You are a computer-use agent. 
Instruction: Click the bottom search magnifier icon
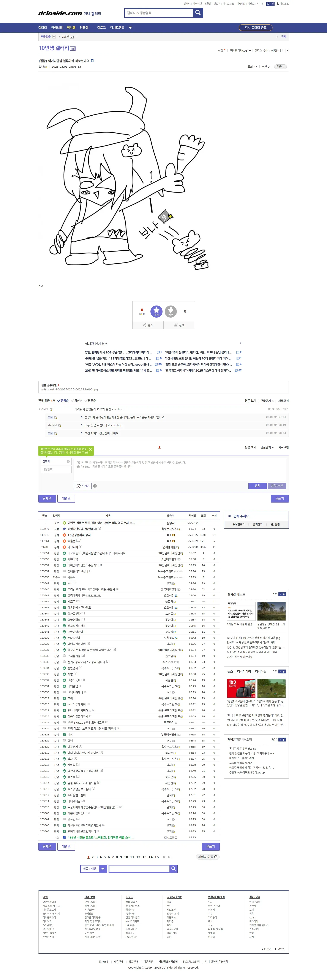173,869
